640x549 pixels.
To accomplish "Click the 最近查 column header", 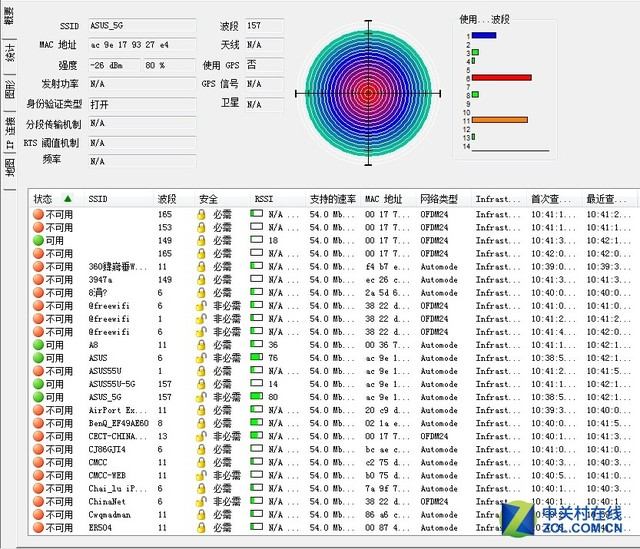I will pyautogui.click(x=609, y=199).
